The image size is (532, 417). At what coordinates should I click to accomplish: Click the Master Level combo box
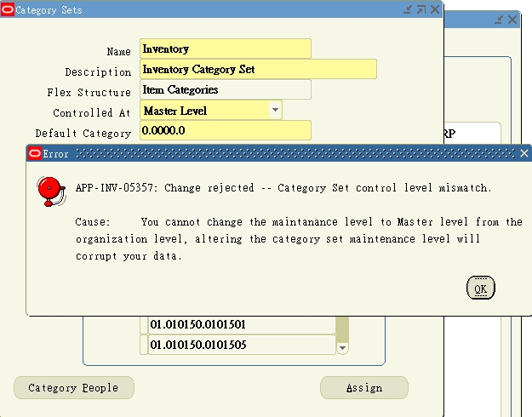pos(211,110)
